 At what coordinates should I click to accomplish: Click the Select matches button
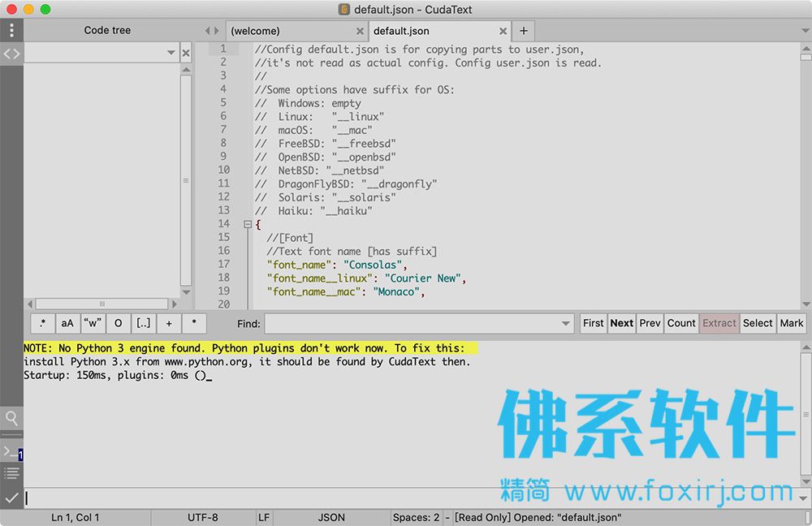point(758,323)
